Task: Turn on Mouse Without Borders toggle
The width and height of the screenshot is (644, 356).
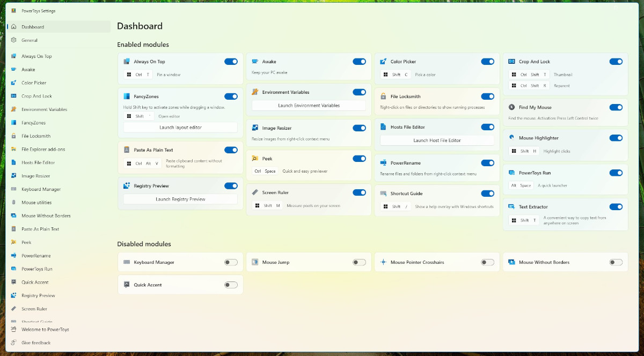Action: [616, 262]
